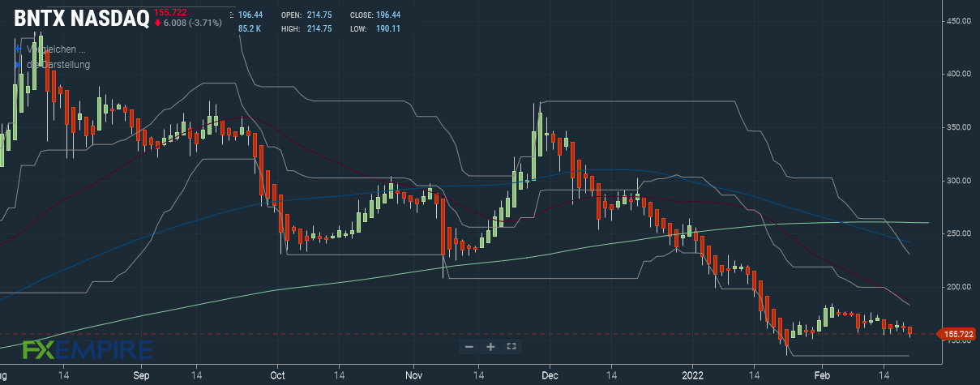Click the HIGH value 214.75

pos(319,29)
